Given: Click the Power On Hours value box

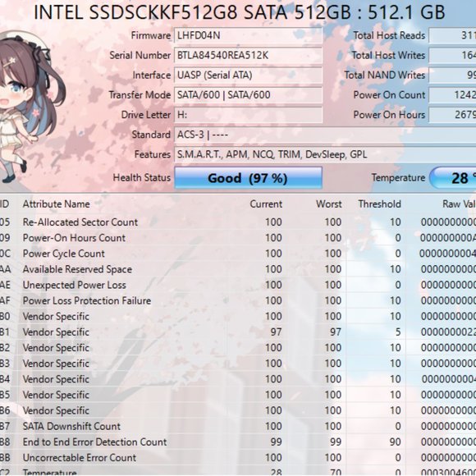Looking at the screenshot, I should (x=452, y=114).
